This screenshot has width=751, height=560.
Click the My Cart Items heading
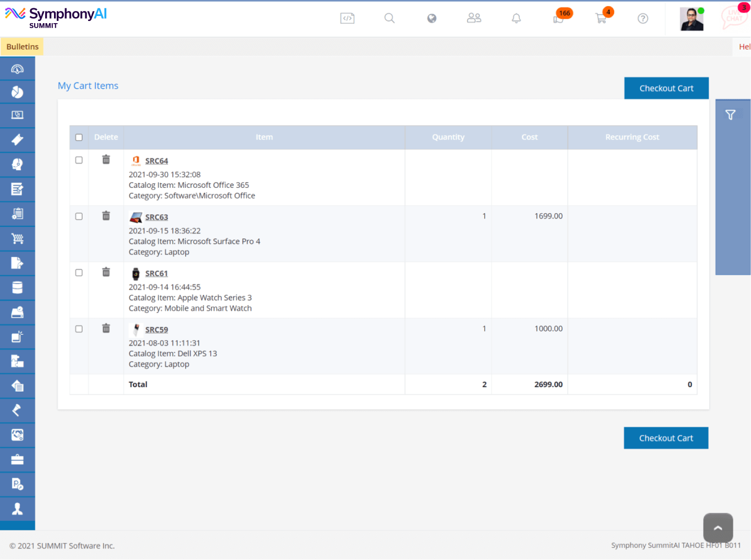pos(88,85)
